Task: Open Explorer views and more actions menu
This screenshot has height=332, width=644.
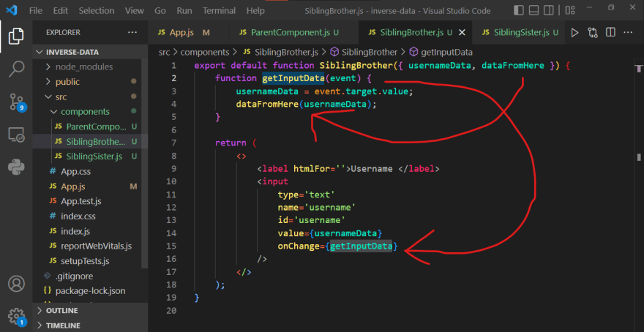Action: pyautogui.click(x=132, y=32)
